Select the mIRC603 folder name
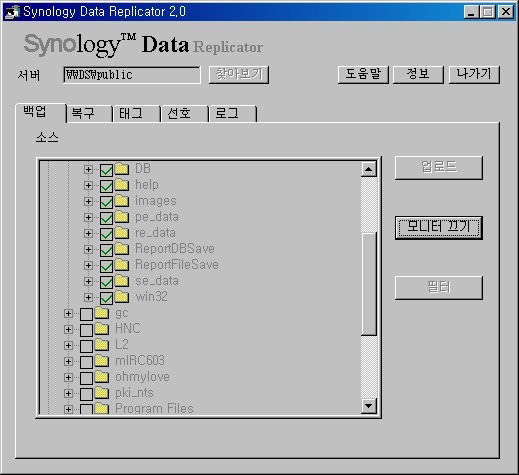 point(140,361)
